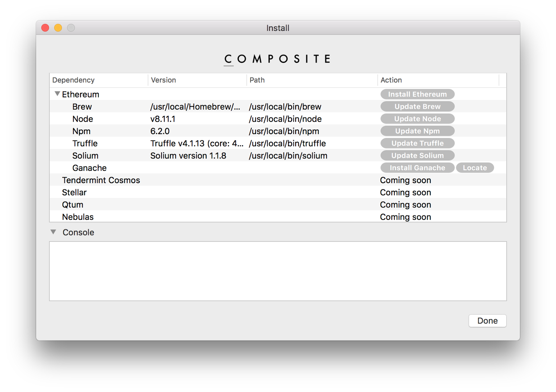The width and height of the screenshot is (556, 392).
Task: Select the Ganache dependency row
Action: click(x=278, y=168)
